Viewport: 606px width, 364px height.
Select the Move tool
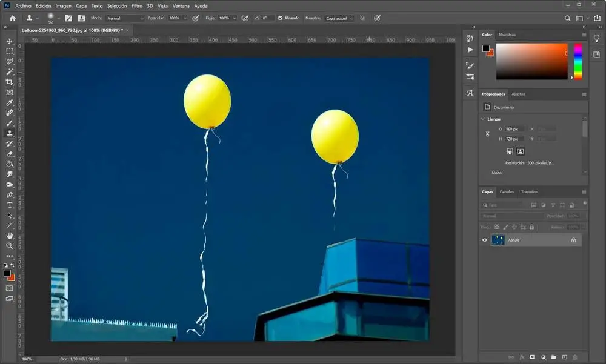click(x=9, y=41)
